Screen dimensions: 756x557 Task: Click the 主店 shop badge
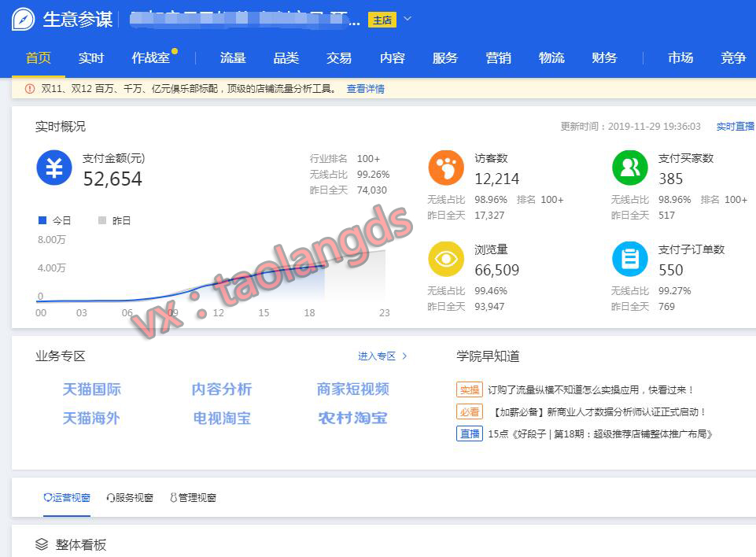click(382, 20)
